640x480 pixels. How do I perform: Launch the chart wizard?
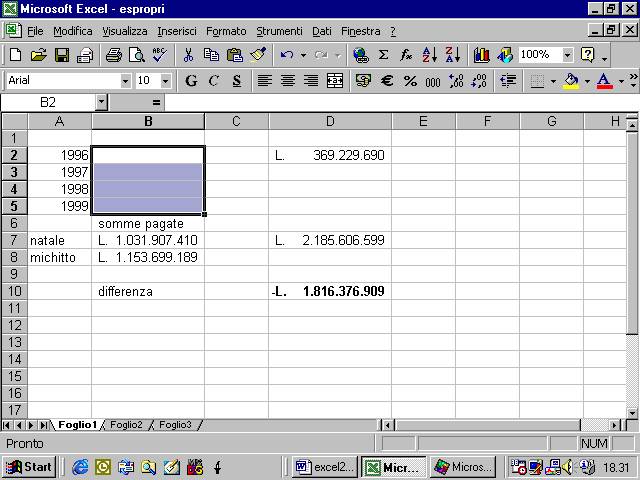(x=482, y=55)
